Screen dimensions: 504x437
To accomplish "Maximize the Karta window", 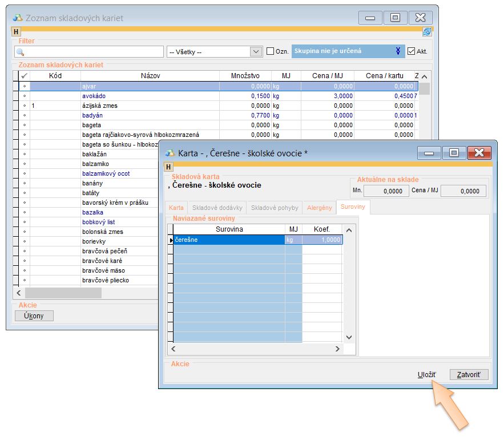I will (454, 153).
